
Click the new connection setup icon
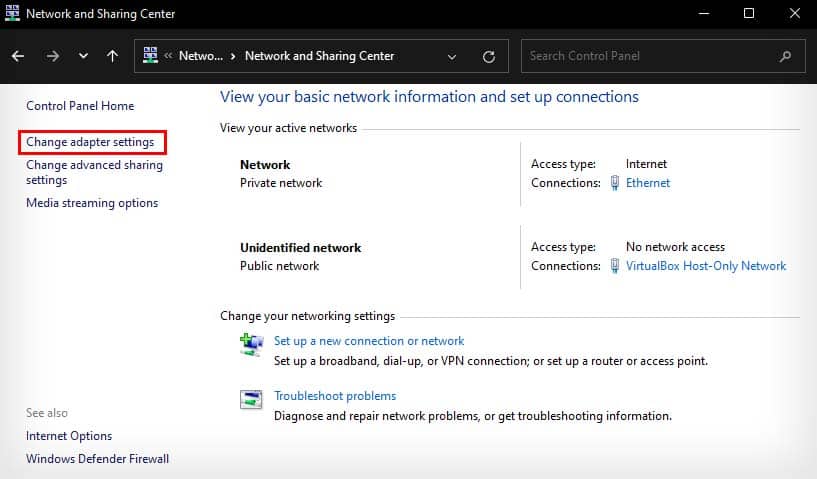[x=251, y=345]
